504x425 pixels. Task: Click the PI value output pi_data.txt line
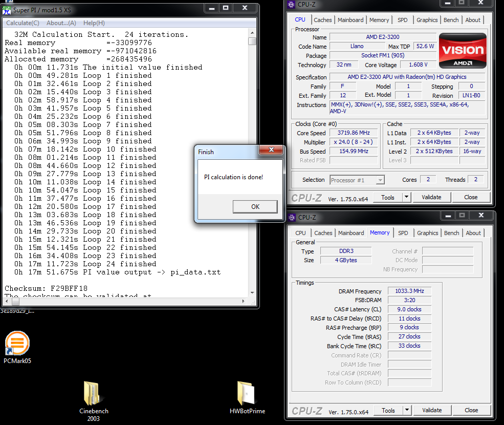point(117,272)
